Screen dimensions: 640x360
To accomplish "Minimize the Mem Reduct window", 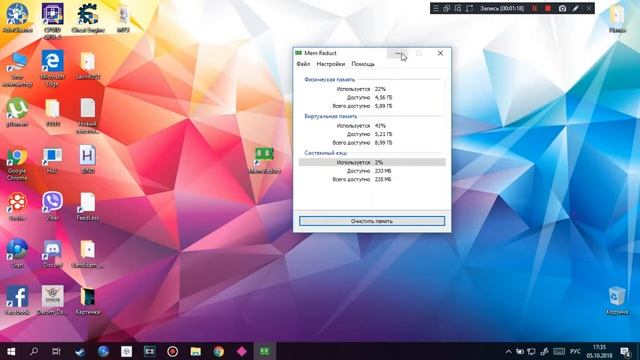I will tap(397, 53).
